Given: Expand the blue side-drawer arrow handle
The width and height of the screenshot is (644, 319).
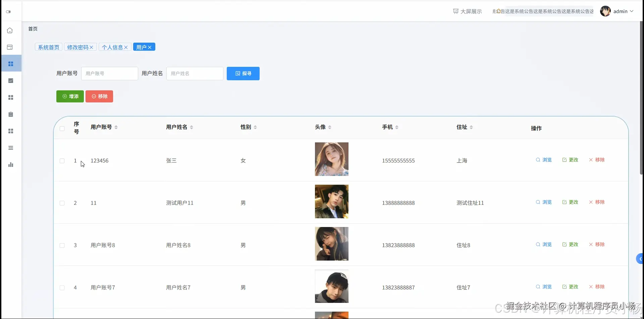Looking at the screenshot, I should point(640,259).
